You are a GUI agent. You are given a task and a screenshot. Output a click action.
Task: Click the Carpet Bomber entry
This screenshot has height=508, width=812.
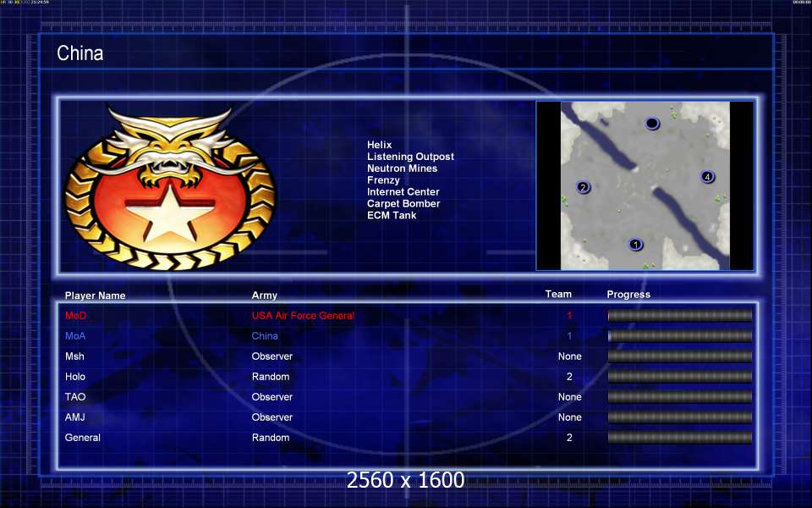click(x=403, y=204)
